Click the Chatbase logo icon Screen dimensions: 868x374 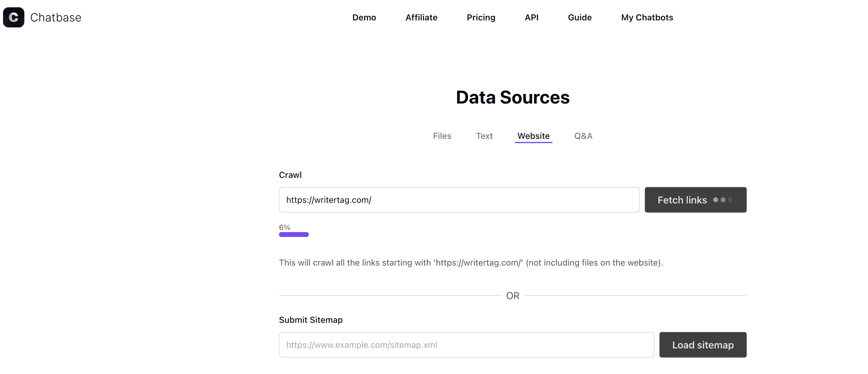[x=13, y=17]
